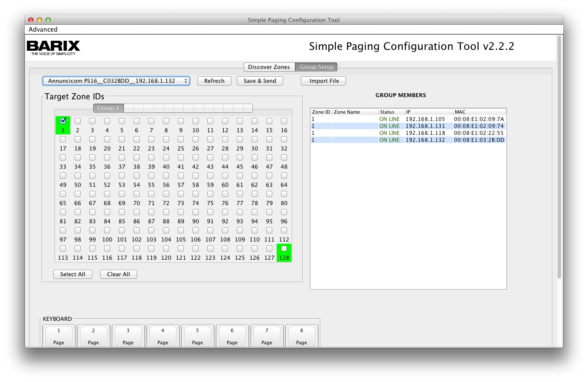Tick the zone 64 checkbox
This screenshot has width=588, height=382.
[284, 176]
